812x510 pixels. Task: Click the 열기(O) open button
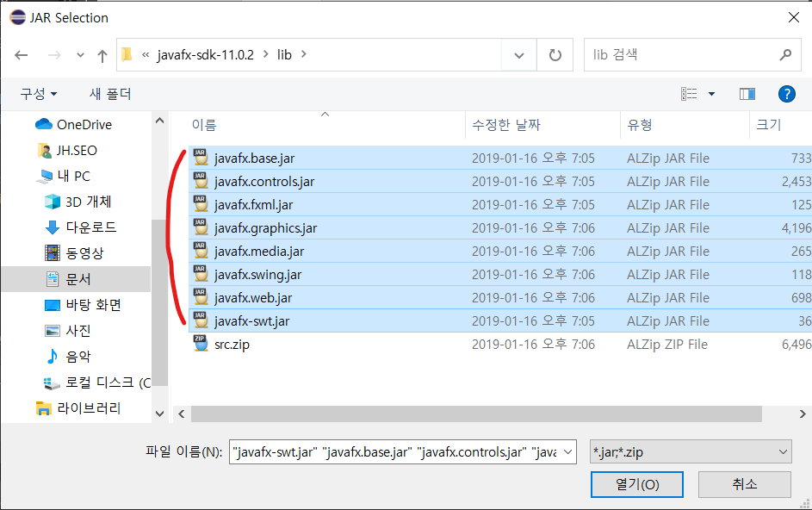point(637,485)
